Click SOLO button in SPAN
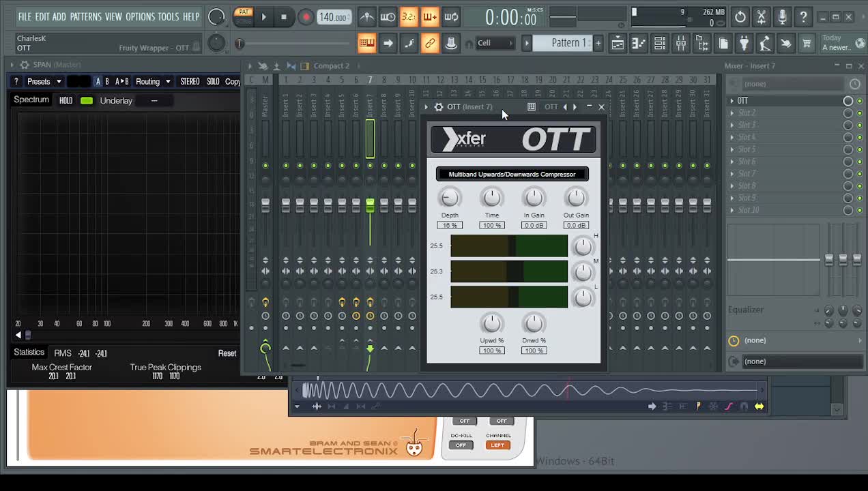Image resolution: width=868 pixels, height=491 pixels. click(213, 81)
